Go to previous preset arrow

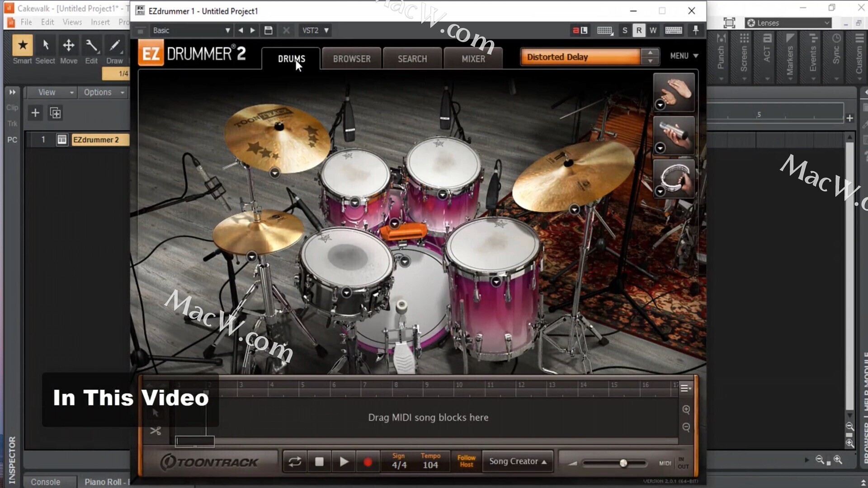click(x=241, y=30)
